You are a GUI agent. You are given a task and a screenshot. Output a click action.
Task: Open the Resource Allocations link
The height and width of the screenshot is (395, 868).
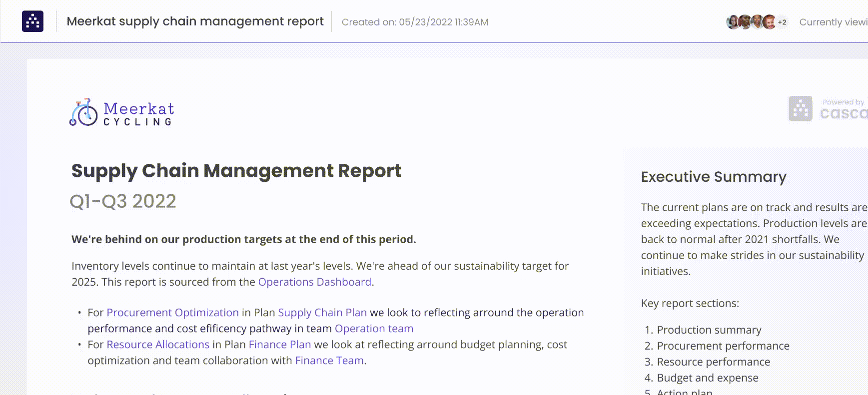click(158, 345)
